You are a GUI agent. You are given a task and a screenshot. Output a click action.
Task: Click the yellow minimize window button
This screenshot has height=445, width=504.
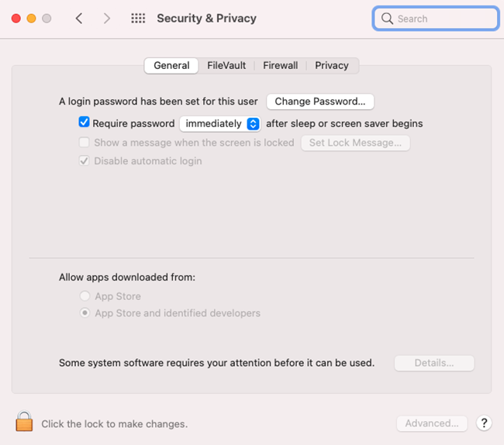(31, 19)
